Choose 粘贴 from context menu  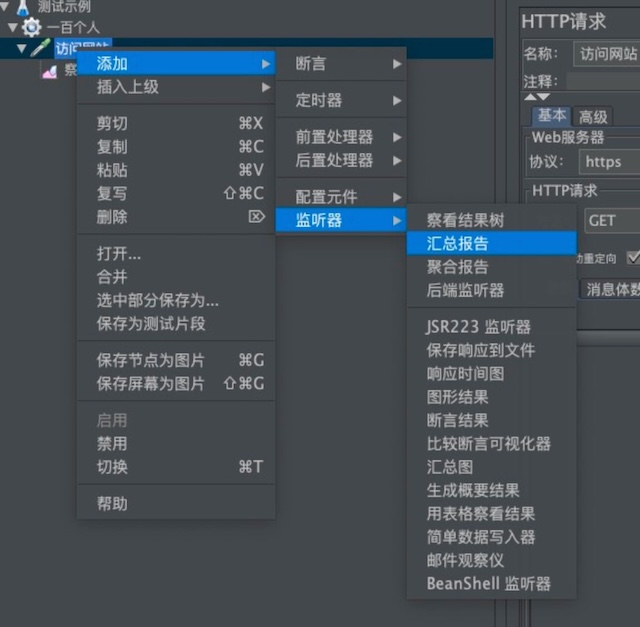(176, 170)
